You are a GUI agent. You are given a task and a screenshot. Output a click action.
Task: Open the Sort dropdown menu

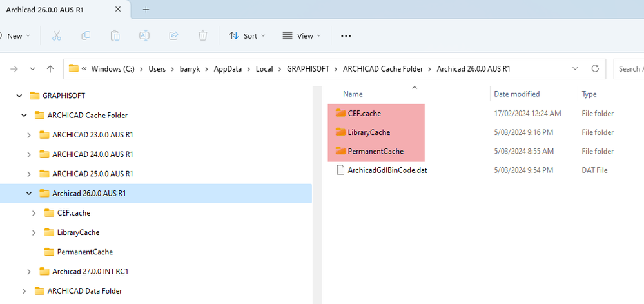click(x=247, y=35)
